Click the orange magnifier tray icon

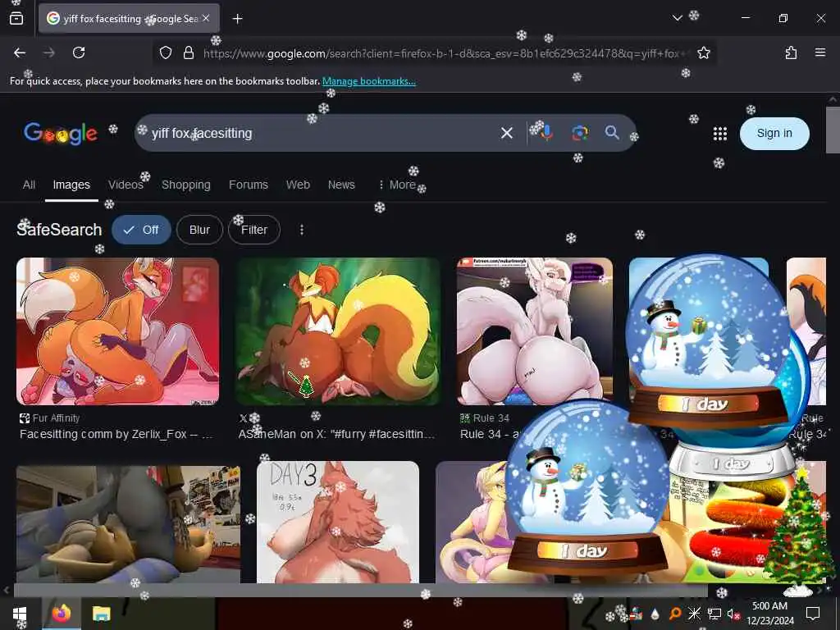pos(674,614)
